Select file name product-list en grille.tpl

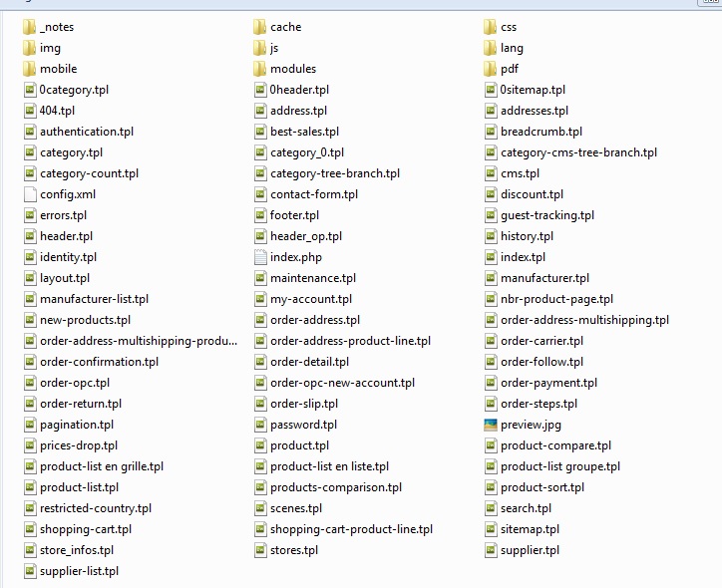click(102, 466)
